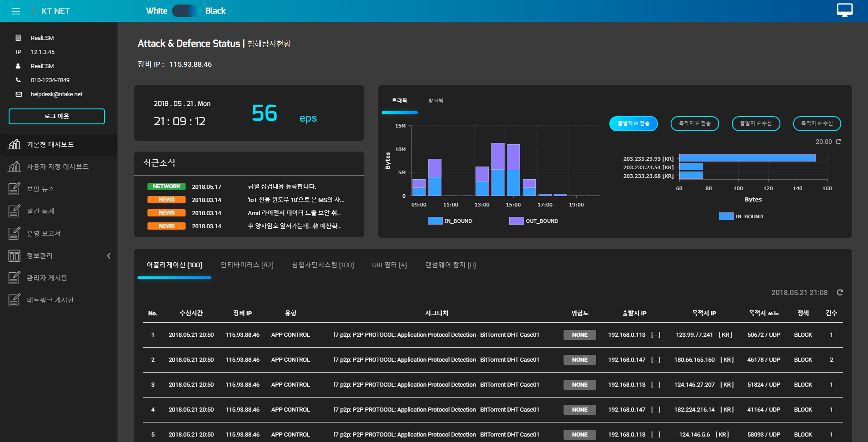Viewport: 868px width, 442px height.
Task: Click the NETWORK news tag
Action: coord(167,187)
